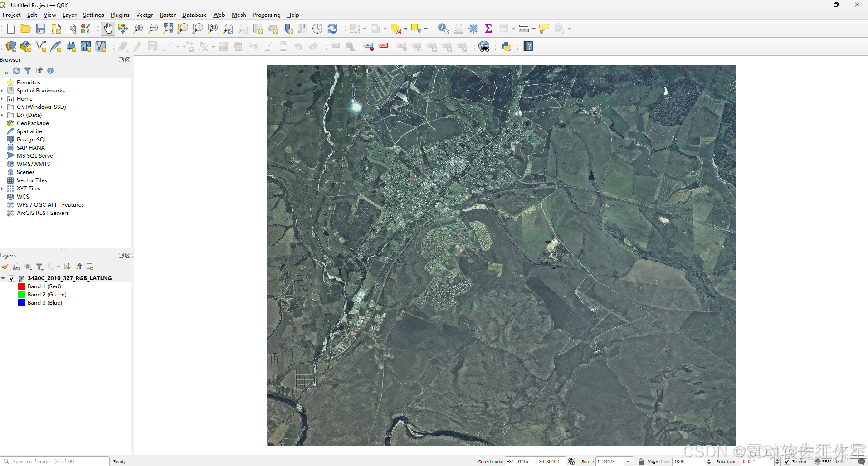The width and height of the screenshot is (868, 466).
Task: Expand the Home folder node
Action: coord(2,99)
